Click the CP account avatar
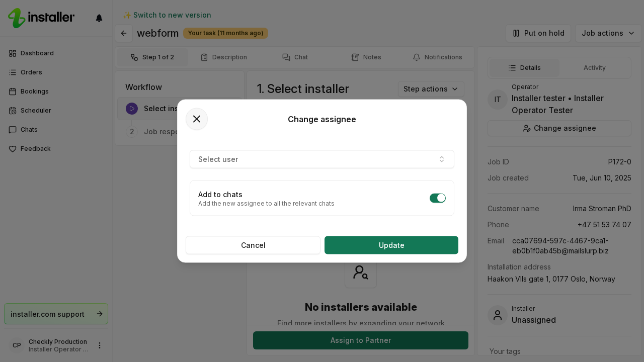 click(17, 345)
